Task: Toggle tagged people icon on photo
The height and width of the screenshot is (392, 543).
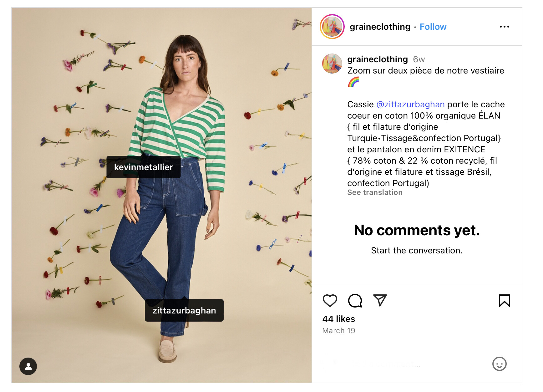Action: tap(28, 366)
